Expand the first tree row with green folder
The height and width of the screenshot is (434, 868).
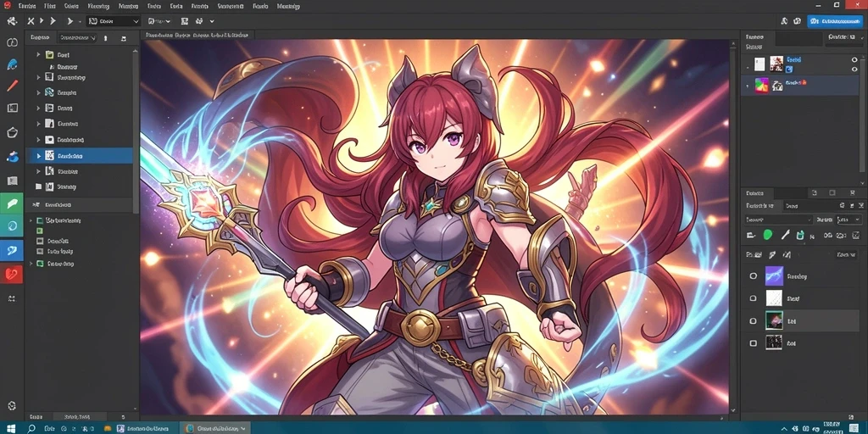click(38, 55)
